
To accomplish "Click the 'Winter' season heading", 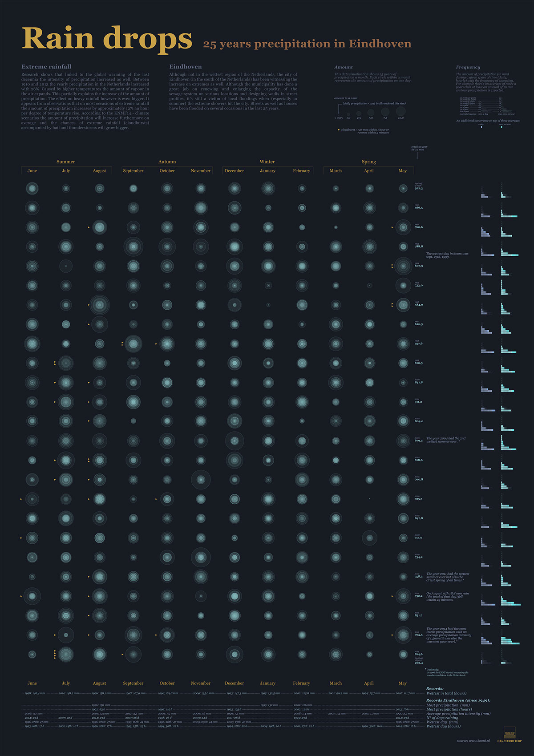I will point(267,162).
